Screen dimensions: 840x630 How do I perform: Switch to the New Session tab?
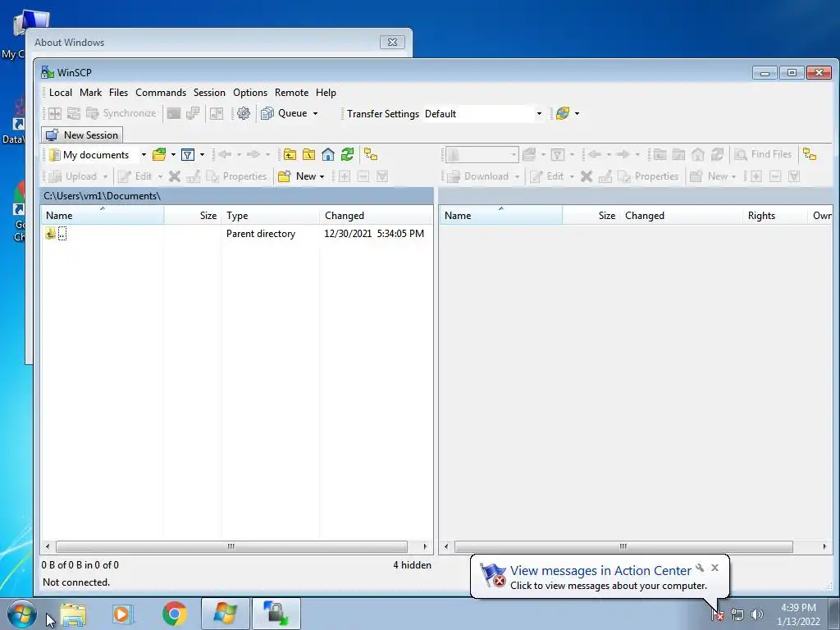tap(83, 135)
